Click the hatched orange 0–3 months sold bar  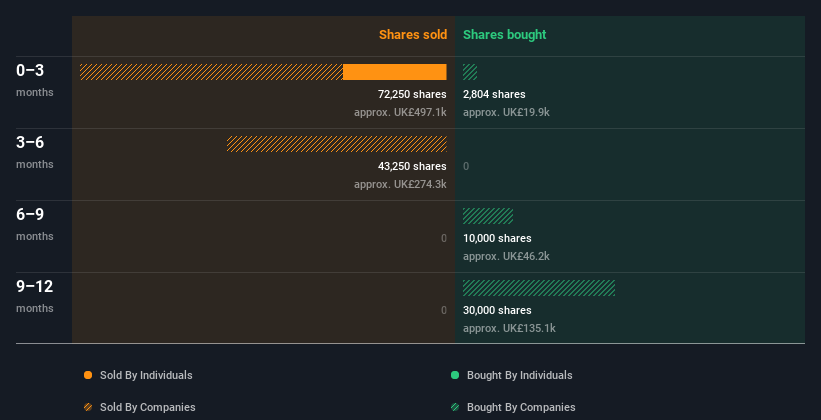tap(212, 72)
